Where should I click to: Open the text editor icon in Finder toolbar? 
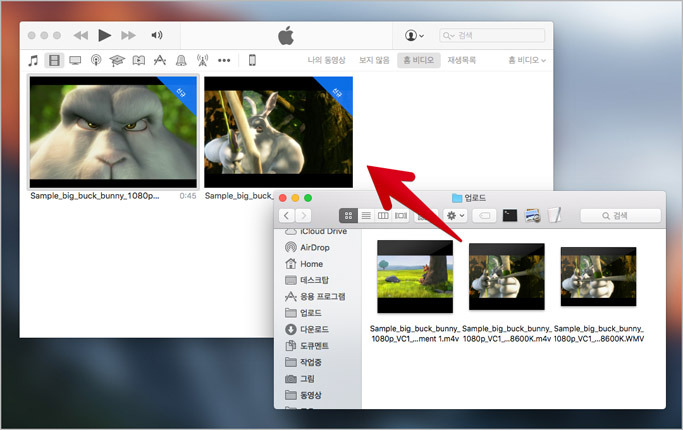click(554, 215)
